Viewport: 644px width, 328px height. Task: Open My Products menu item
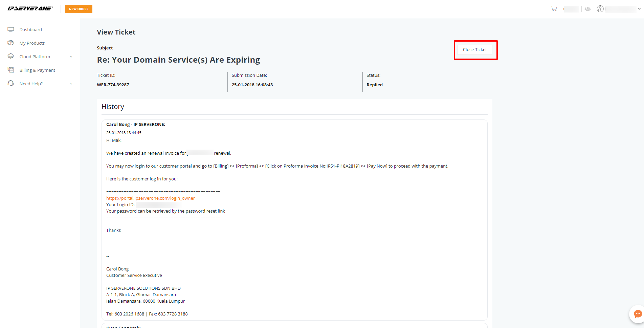pos(32,43)
